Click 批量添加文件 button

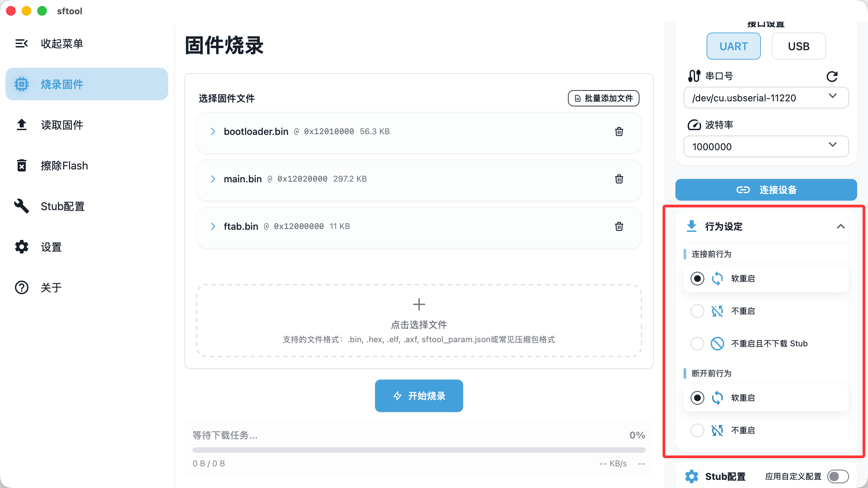click(x=604, y=98)
